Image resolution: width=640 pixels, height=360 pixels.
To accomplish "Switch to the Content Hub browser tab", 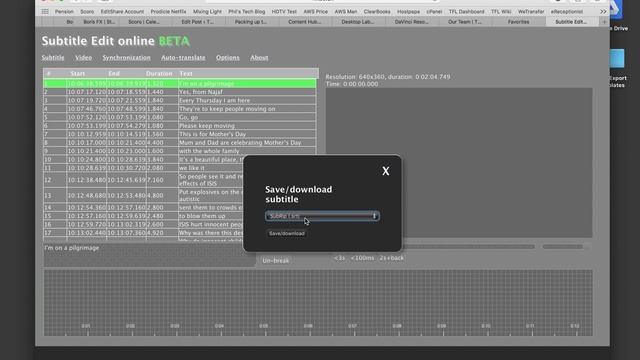I will click(304, 22).
